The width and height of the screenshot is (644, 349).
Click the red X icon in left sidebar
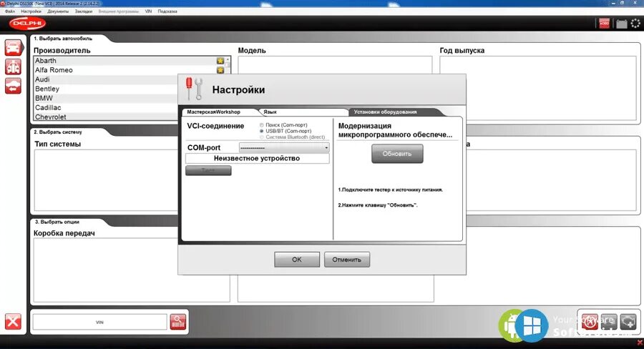[13, 322]
